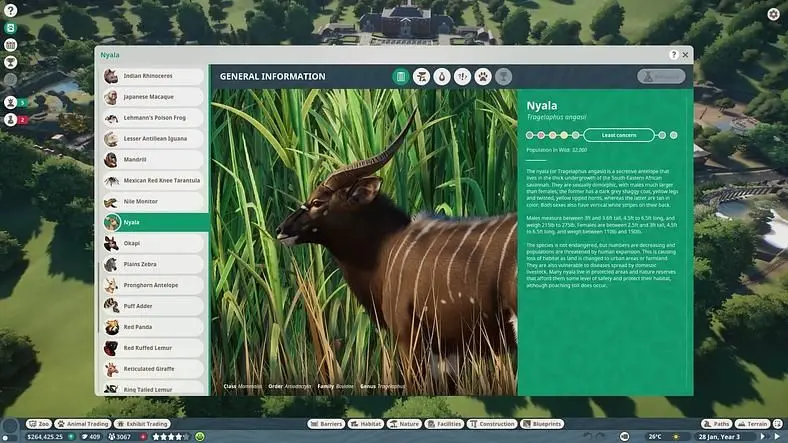Open the General Information tab icon

(x=401, y=77)
